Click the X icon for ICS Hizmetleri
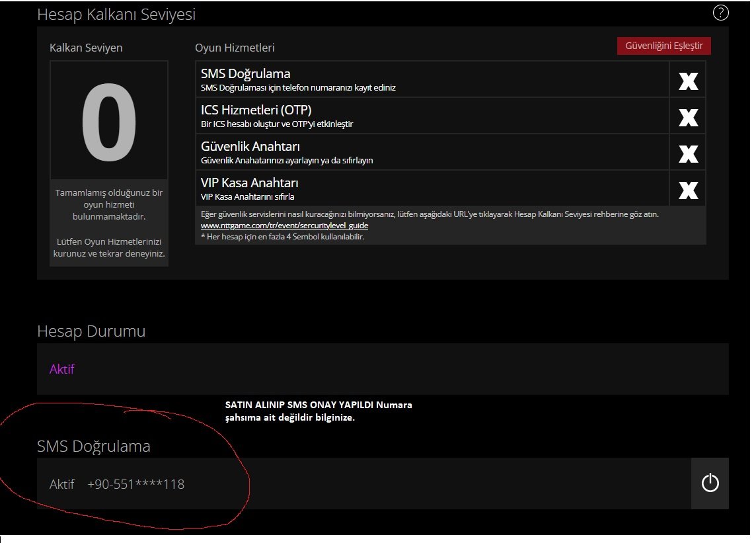This screenshot has width=756, height=543. click(688, 116)
